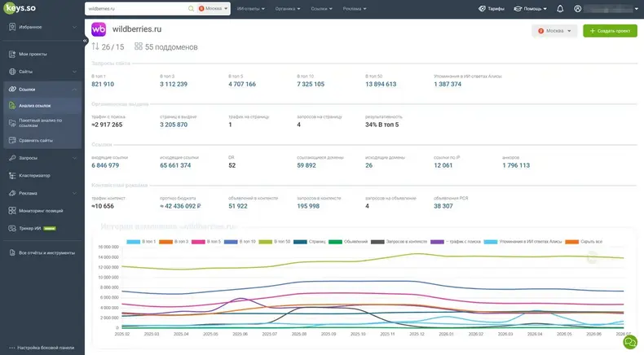
Task: Toggle В топ 3 series in chart legend
Action: point(174,242)
